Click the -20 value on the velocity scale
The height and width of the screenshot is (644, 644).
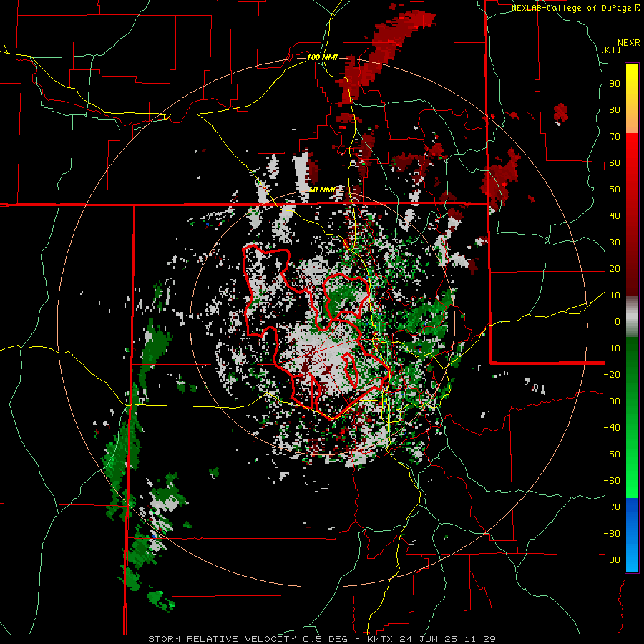[612, 375]
